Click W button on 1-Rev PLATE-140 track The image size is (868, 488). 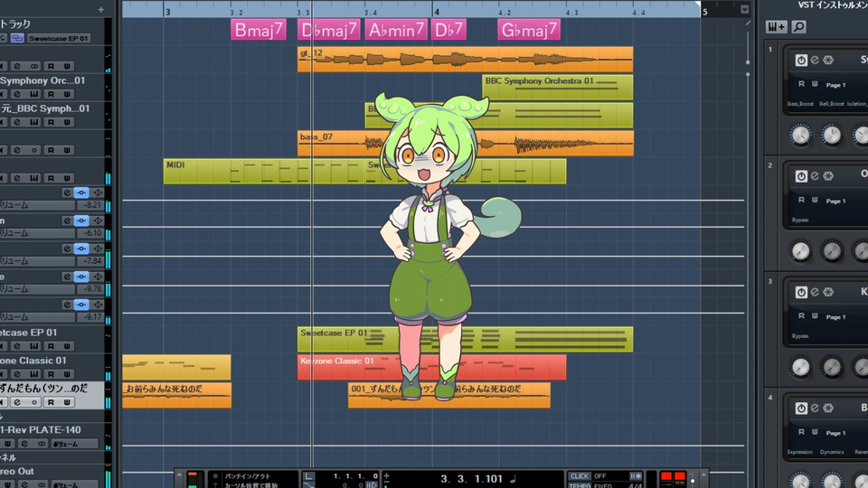[x=7, y=444]
